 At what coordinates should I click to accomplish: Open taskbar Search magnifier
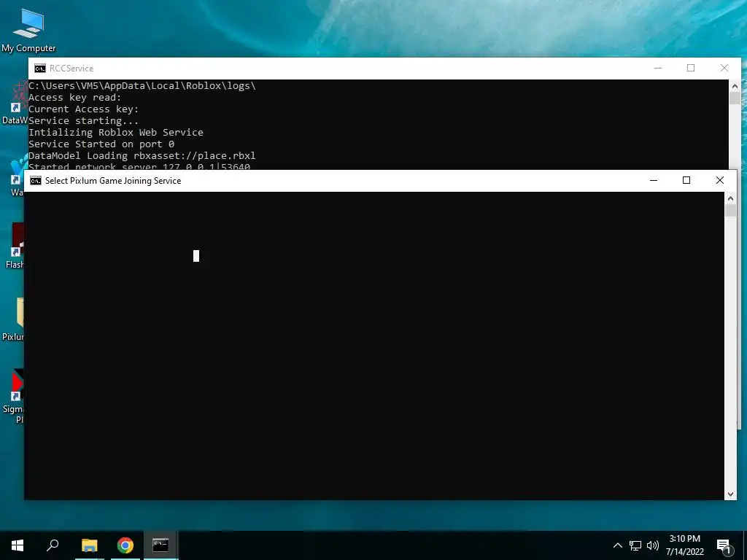(x=53, y=545)
